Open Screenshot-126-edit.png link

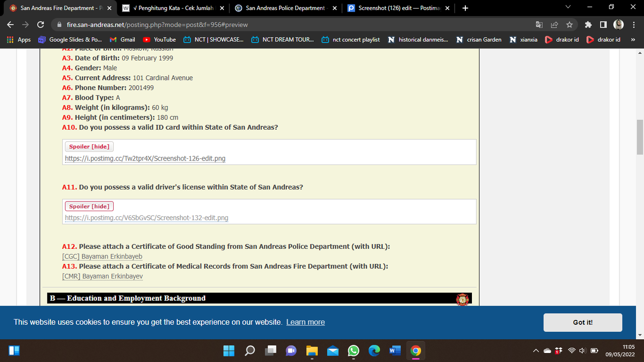[145, 158]
